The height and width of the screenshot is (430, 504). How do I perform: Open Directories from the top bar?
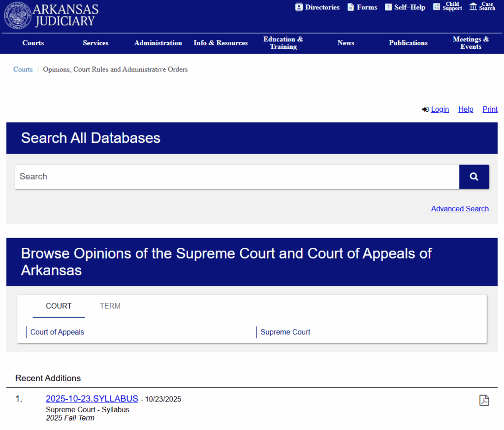point(317,7)
